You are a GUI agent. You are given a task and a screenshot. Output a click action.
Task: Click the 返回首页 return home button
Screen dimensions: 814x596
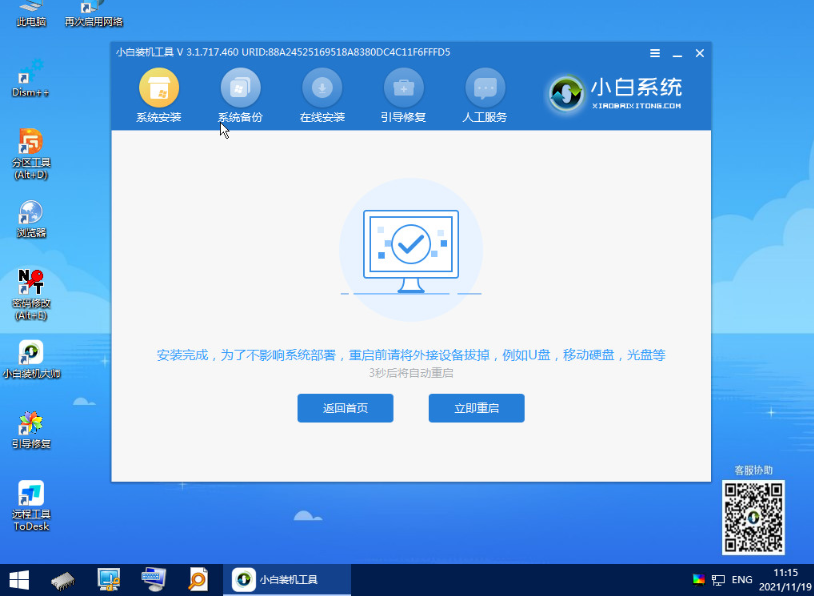345,408
